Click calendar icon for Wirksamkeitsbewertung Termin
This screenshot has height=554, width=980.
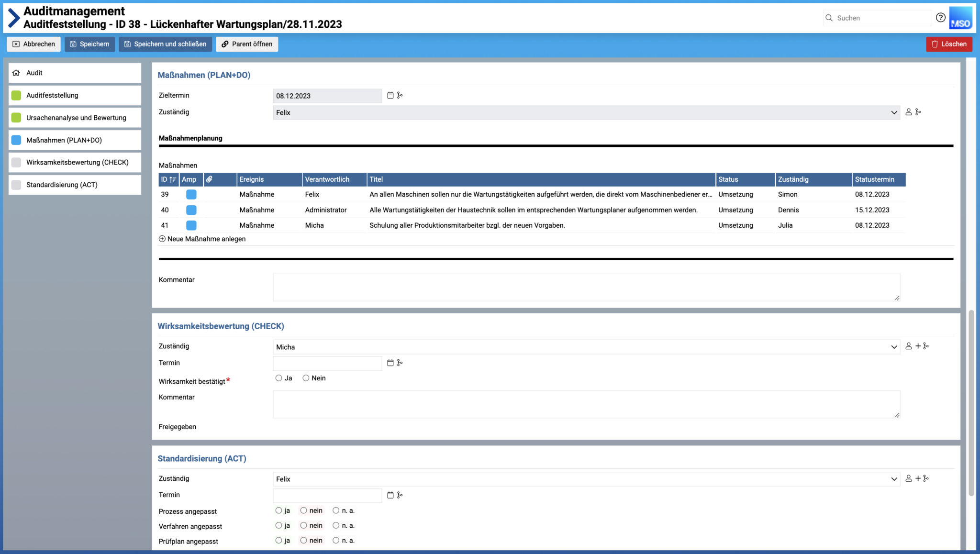pos(390,363)
